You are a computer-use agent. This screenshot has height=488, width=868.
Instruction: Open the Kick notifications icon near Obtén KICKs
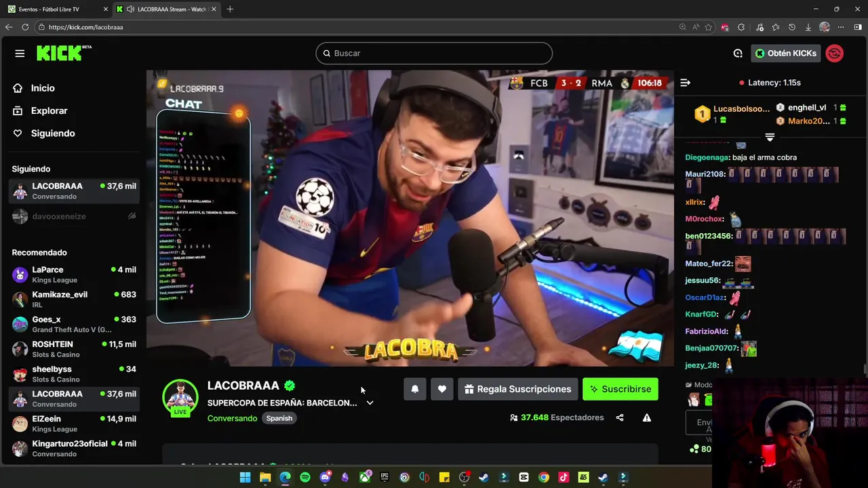[738, 54]
